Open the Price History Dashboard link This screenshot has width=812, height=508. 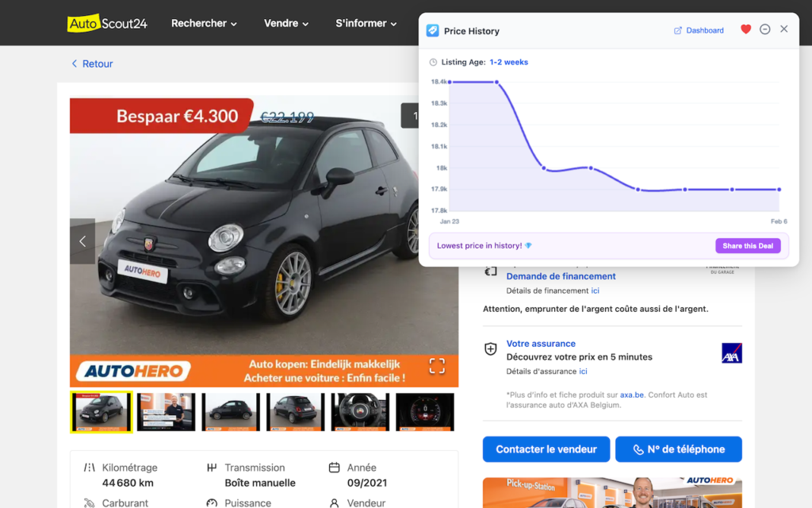699,30
